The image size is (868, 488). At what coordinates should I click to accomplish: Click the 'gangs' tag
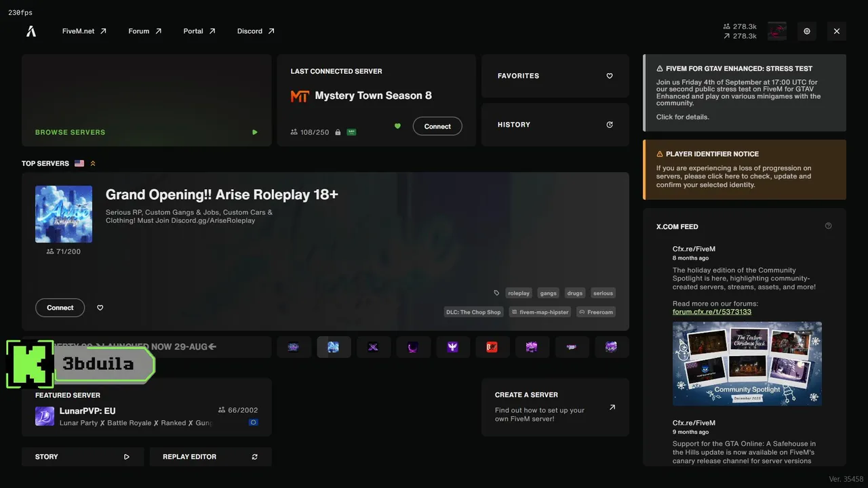pyautogui.click(x=548, y=293)
